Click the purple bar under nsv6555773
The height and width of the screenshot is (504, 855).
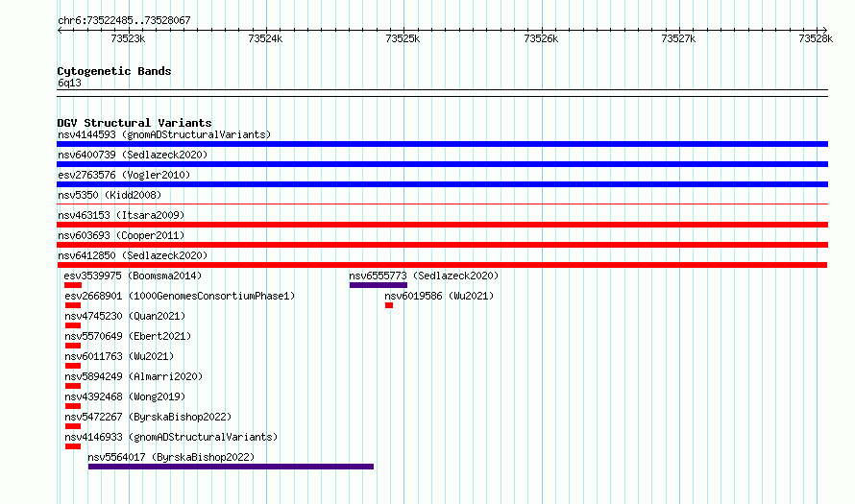pyautogui.click(x=378, y=285)
